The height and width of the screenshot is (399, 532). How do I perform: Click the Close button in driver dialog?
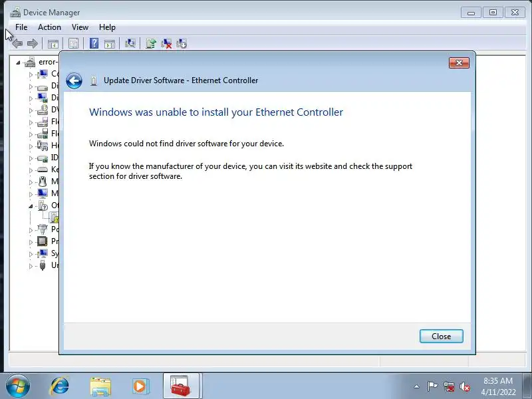tap(441, 336)
